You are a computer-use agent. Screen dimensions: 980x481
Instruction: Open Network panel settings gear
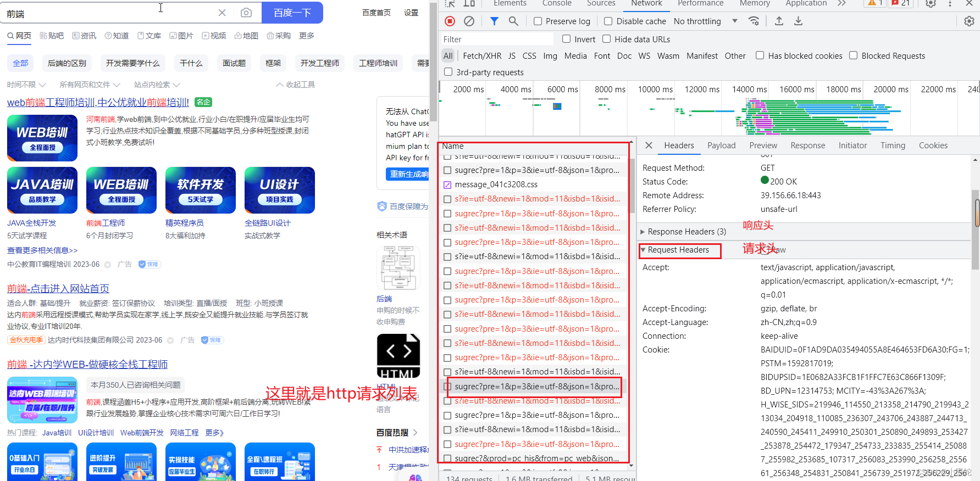click(x=969, y=21)
